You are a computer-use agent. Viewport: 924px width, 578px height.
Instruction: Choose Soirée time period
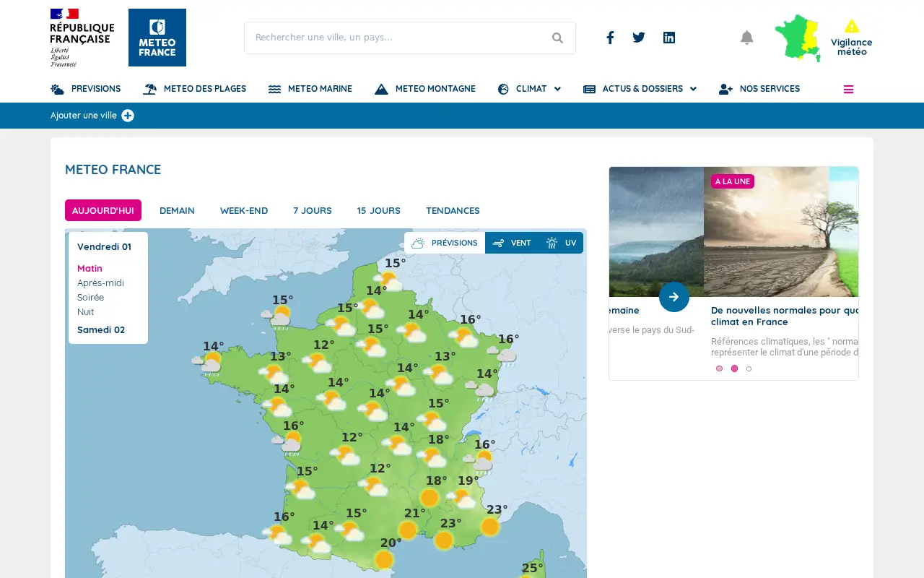pos(90,297)
